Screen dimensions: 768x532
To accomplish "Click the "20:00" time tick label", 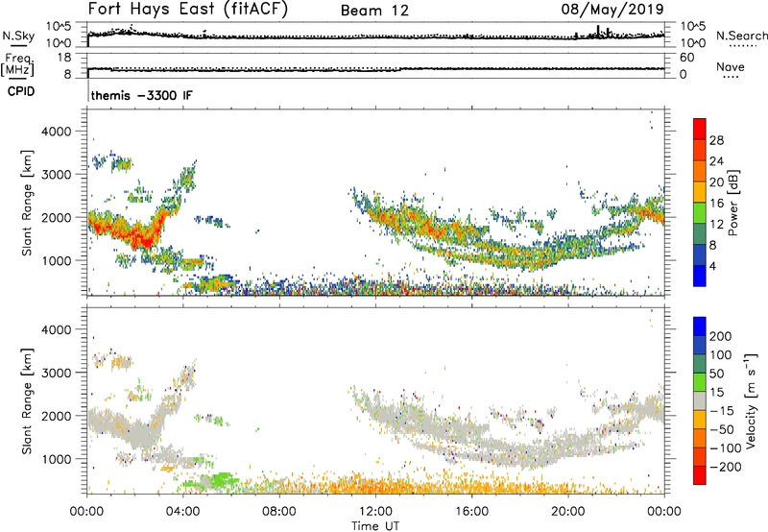I will pyautogui.click(x=568, y=512).
